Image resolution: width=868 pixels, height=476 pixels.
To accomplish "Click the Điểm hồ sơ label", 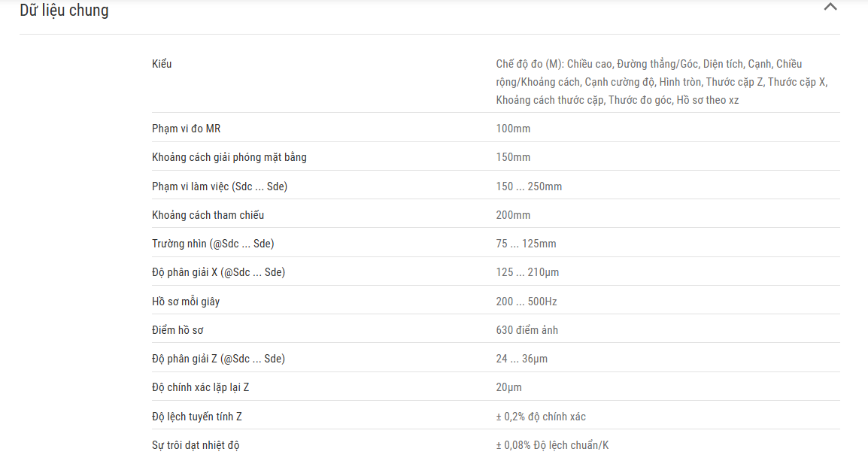I will [178, 330].
